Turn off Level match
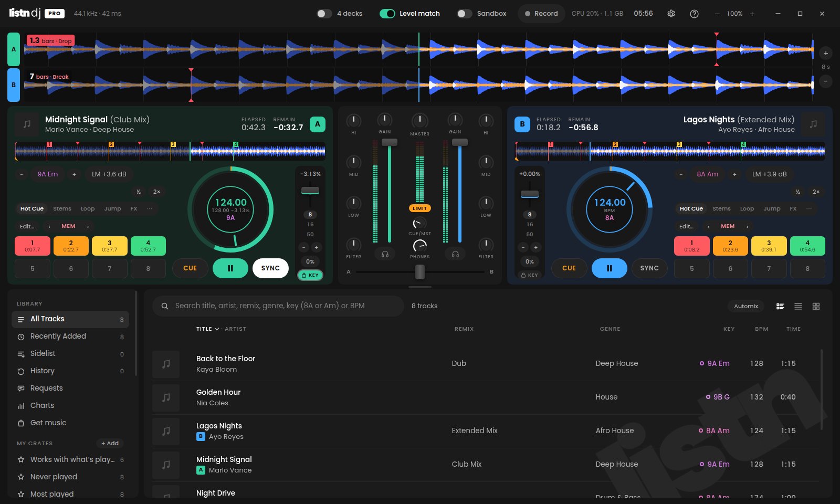 tap(387, 14)
